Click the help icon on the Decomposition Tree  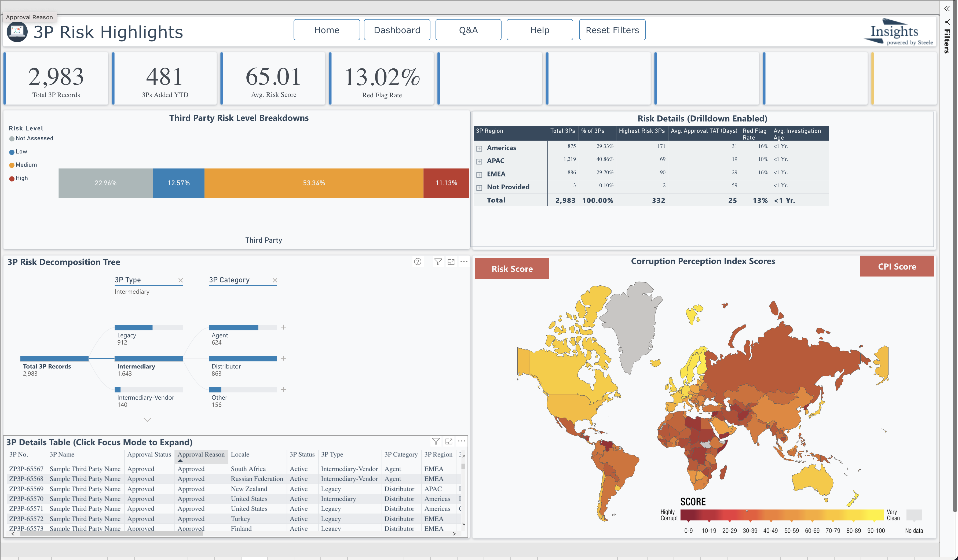[418, 261]
